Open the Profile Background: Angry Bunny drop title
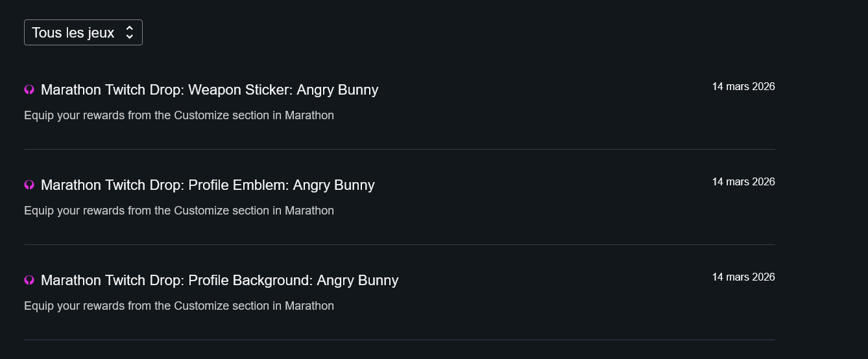868x359 pixels. [219, 281]
